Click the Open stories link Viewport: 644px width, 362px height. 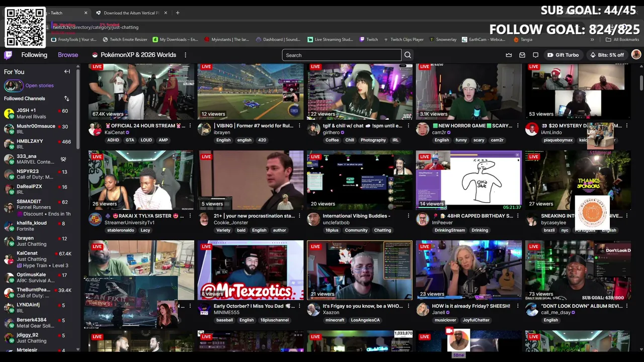click(39, 85)
